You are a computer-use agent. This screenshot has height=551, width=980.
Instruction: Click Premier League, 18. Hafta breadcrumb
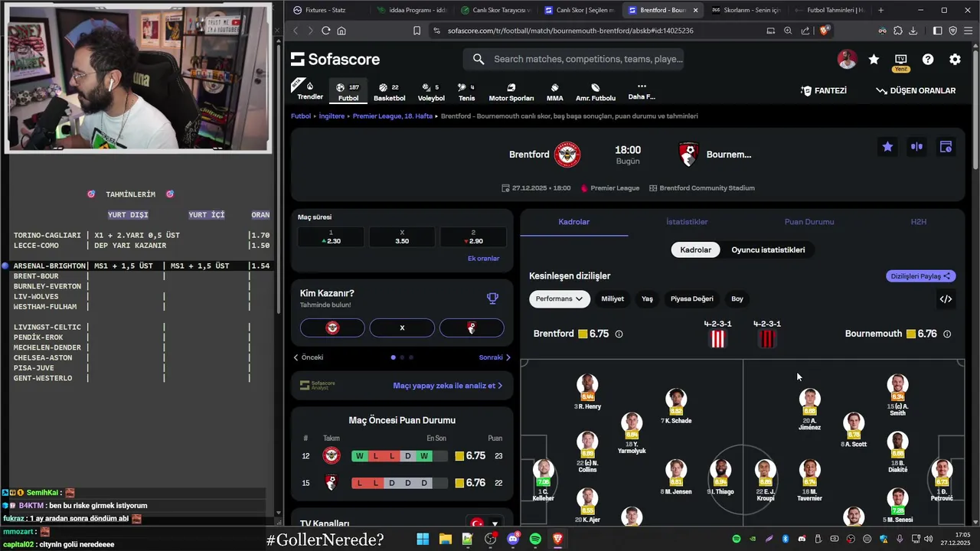(393, 116)
